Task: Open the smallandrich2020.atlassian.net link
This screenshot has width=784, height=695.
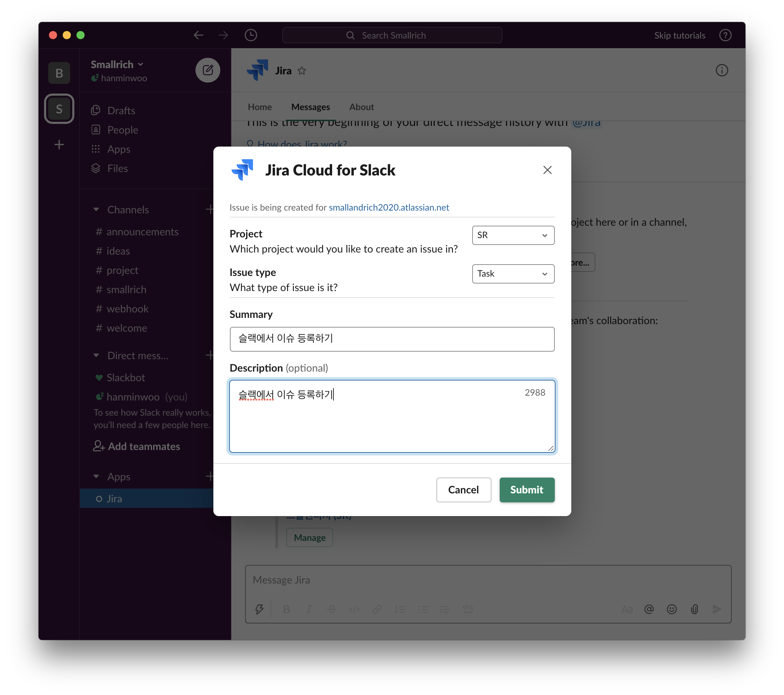Action: pos(389,207)
